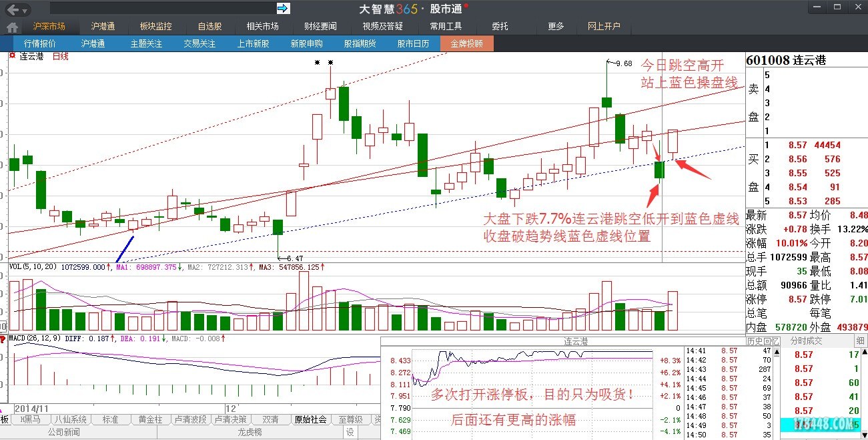This screenshot has height=440, width=868.
Task: Click the 6.47 low price label on the chart
Action: pyautogui.click(x=294, y=258)
